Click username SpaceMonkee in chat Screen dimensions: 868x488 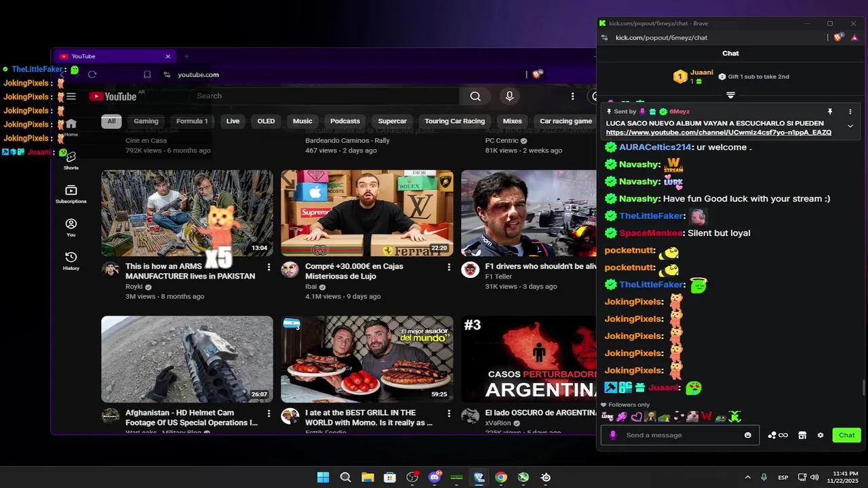[651, 233]
